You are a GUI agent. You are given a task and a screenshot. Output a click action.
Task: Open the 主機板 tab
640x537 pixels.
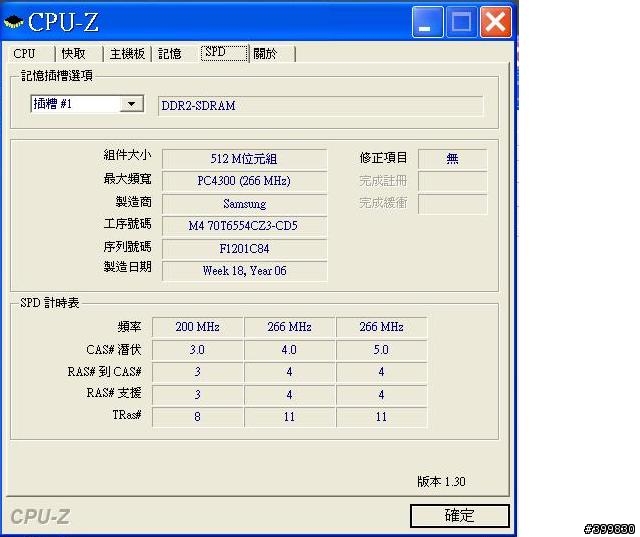[x=127, y=53]
